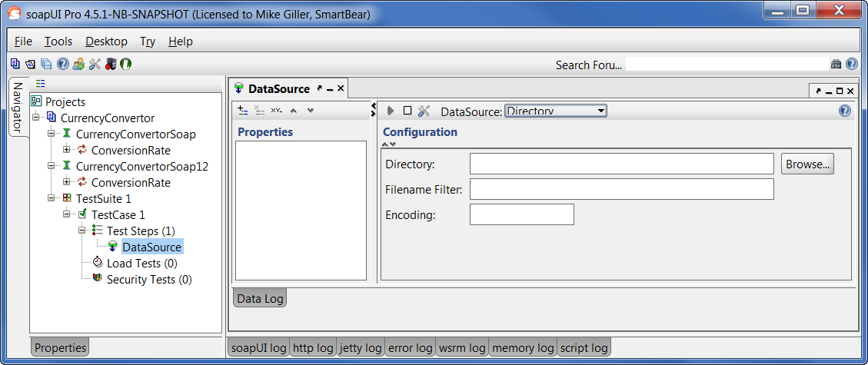The width and height of the screenshot is (868, 365).
Task: Open the Tools menu
Action: [x=58, y=41]
